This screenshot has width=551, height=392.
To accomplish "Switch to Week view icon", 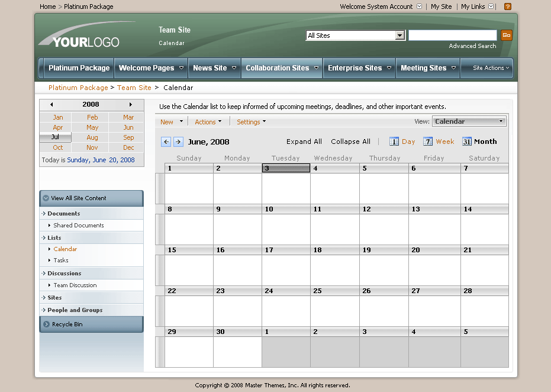I will 428,142.
